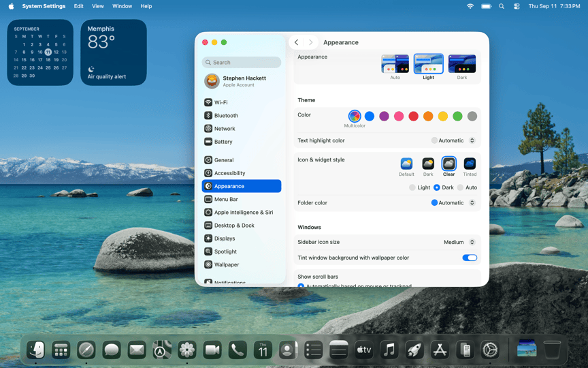
Task: Select the graphite theme color
Action: pyautogui.click(x=472, y=116)
